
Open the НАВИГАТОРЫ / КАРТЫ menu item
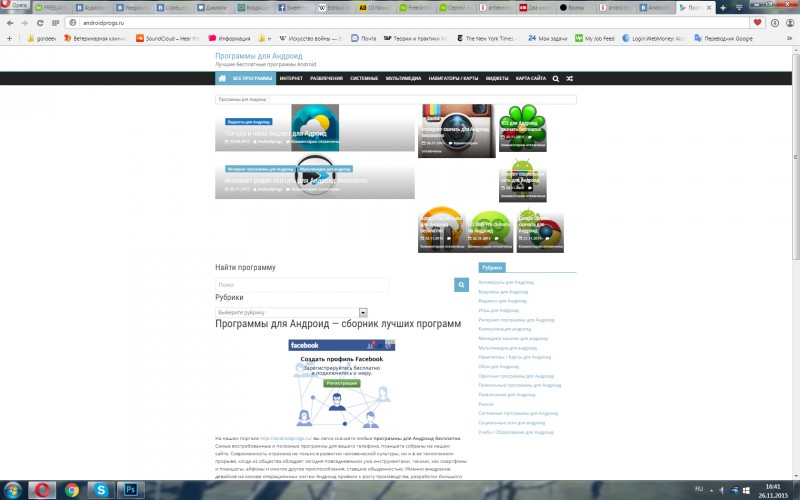point(453,79)
